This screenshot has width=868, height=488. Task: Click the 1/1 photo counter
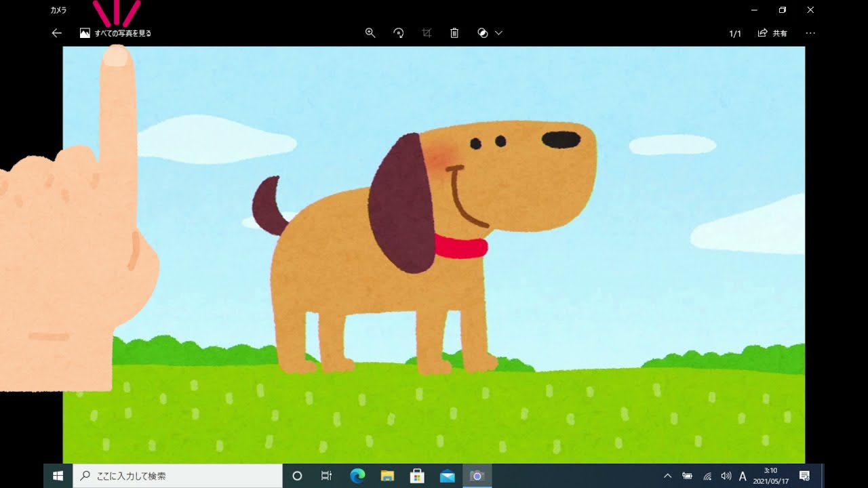click(735, 34)
